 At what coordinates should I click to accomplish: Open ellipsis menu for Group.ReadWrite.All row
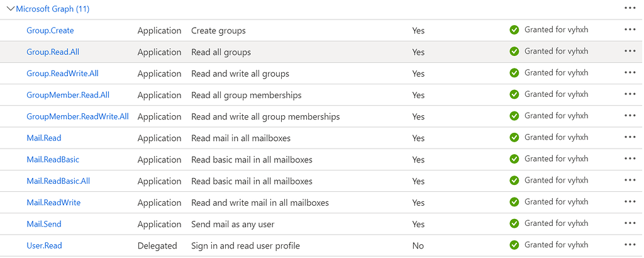click(630, 72)
